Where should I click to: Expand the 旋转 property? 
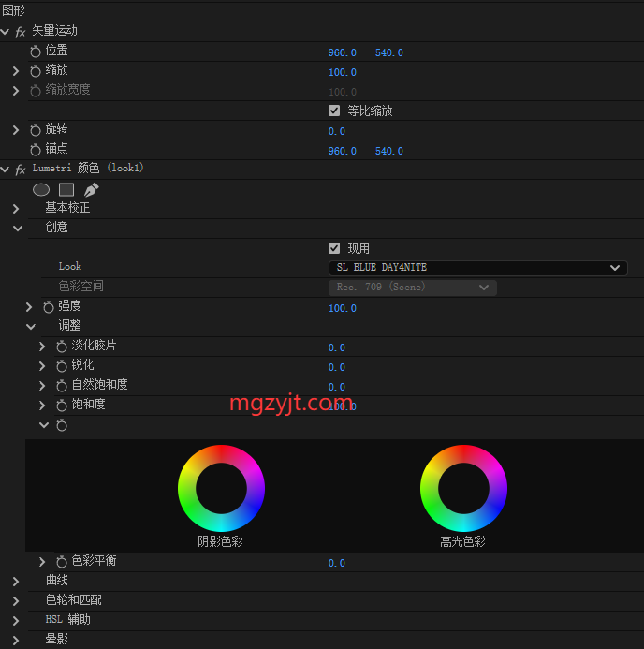pyautogui.click(x=16, y=130)
